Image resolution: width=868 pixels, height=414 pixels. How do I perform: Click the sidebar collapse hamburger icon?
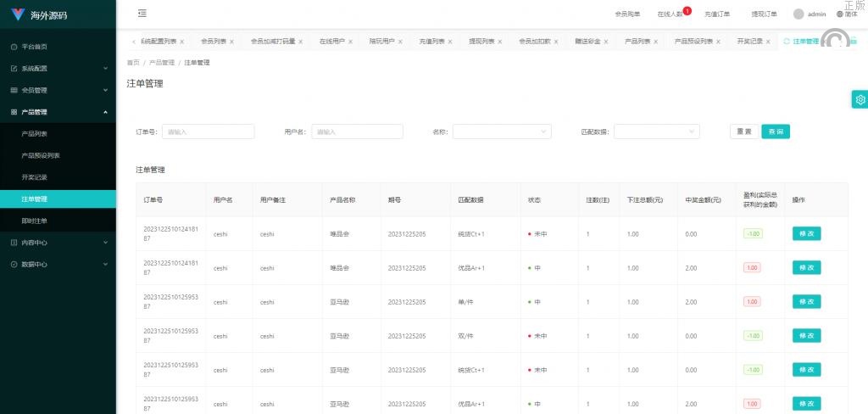point(142,14)
